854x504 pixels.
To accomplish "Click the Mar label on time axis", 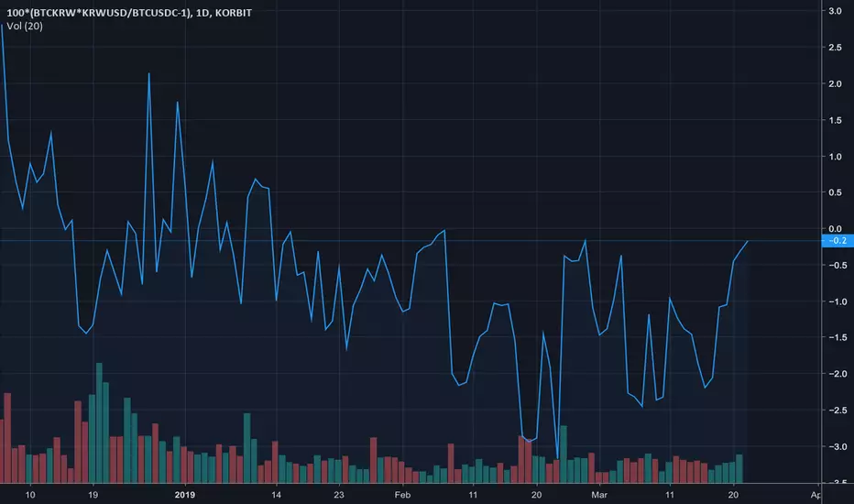I will [x=599, y=495].
